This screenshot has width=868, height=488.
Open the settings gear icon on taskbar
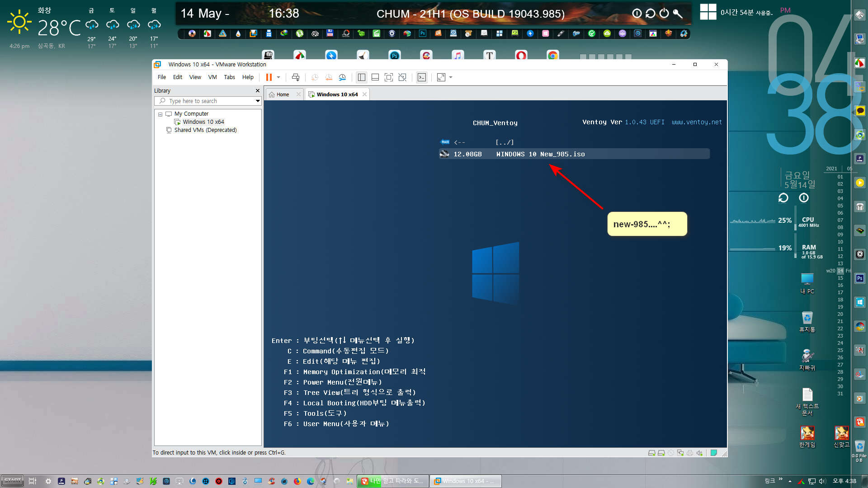tap(48, 481)
